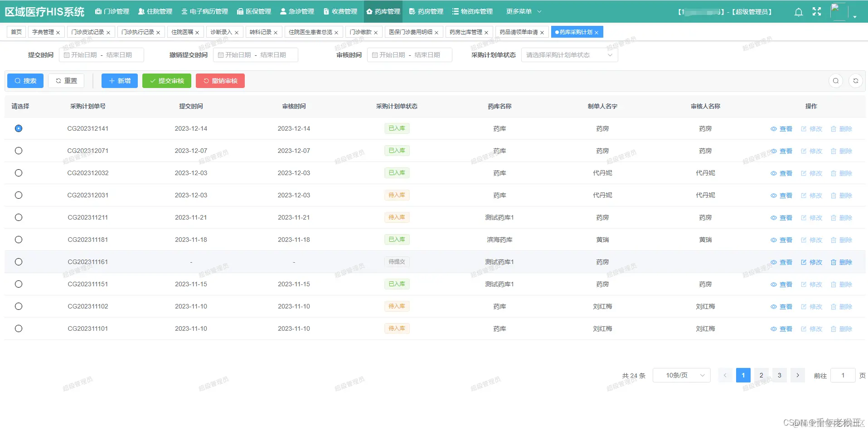Close the 门诊缴款 tab
The width and height of the screenshot is (868, 431).
pyautogui.click(x=376, y=33)
